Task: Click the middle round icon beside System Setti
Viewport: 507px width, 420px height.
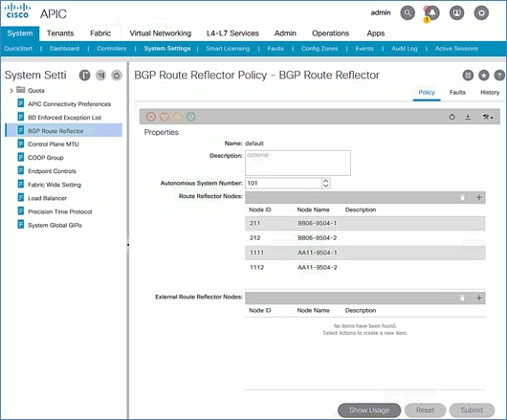Action: (x=100, y=76)
